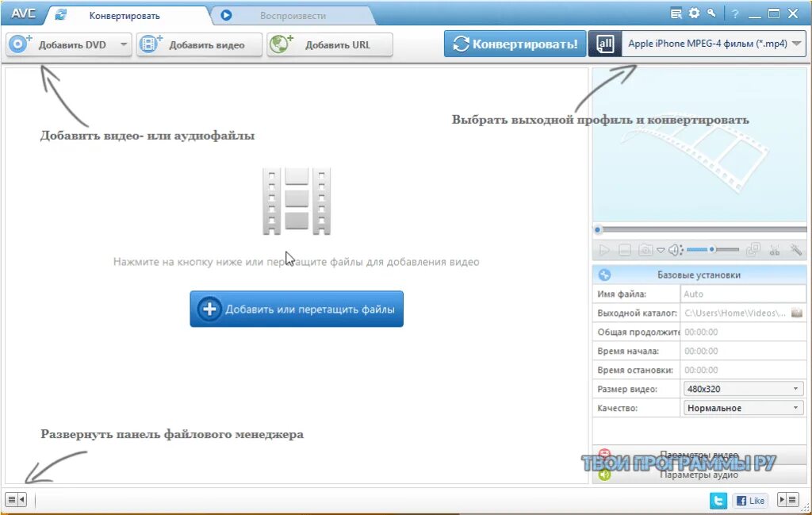
Task: Click the Добавить видео button
Action: [199, 44]
